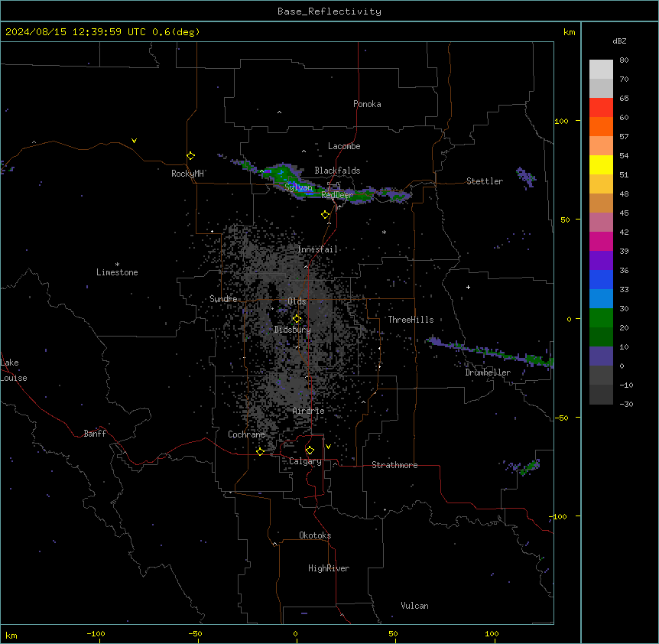Click the Vulcan city label
The width and height of the screenshot is (659, 644).
pos(415,606)
